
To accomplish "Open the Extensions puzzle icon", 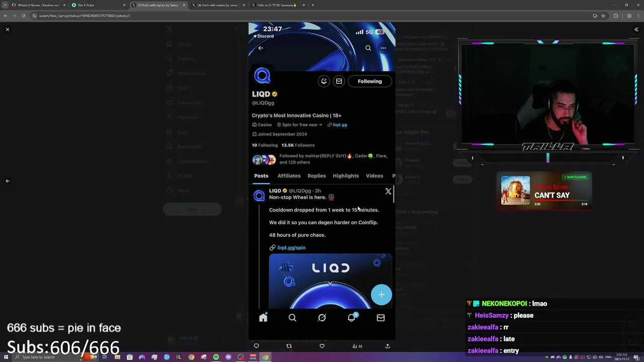I will click(616, 16).
